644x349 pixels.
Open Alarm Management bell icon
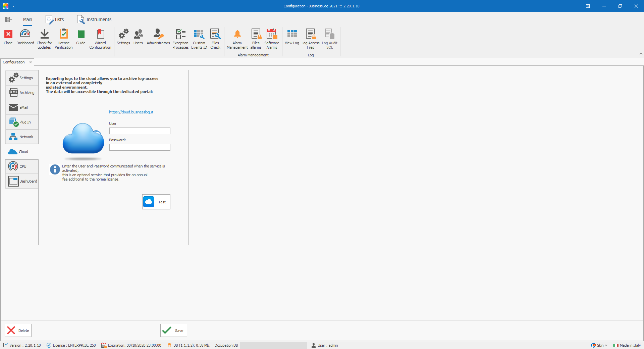[237, 34]
